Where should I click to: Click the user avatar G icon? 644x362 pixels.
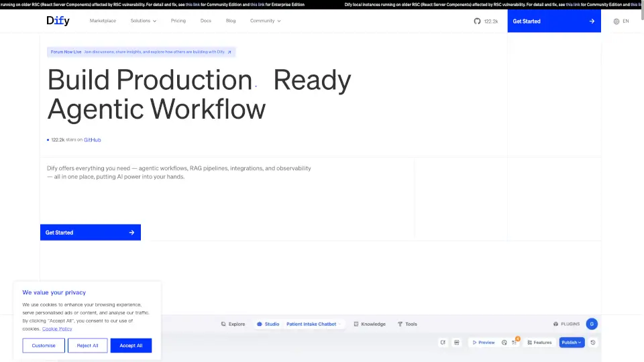(x=591, y=324)
